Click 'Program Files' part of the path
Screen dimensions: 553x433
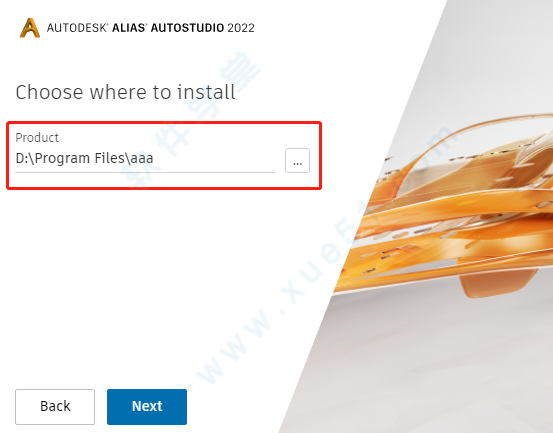coord(80,158)
